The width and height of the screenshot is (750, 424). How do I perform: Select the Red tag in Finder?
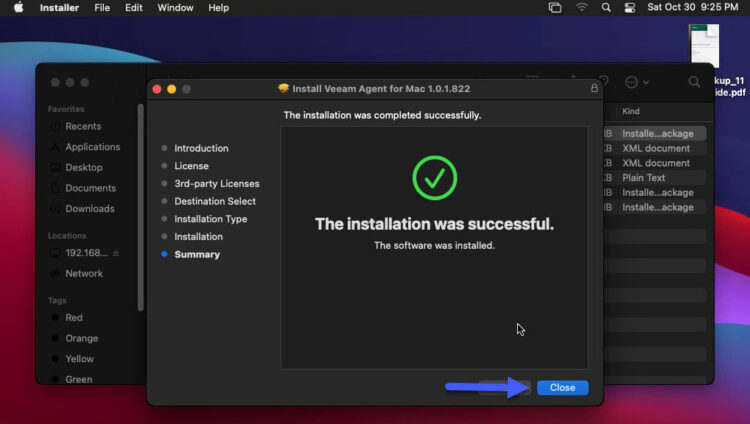(74, 317)
